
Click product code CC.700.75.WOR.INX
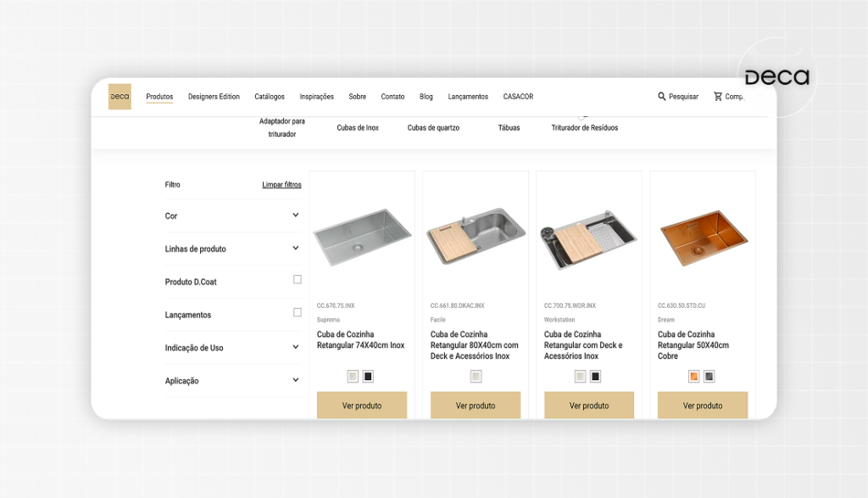click(570, 305)
